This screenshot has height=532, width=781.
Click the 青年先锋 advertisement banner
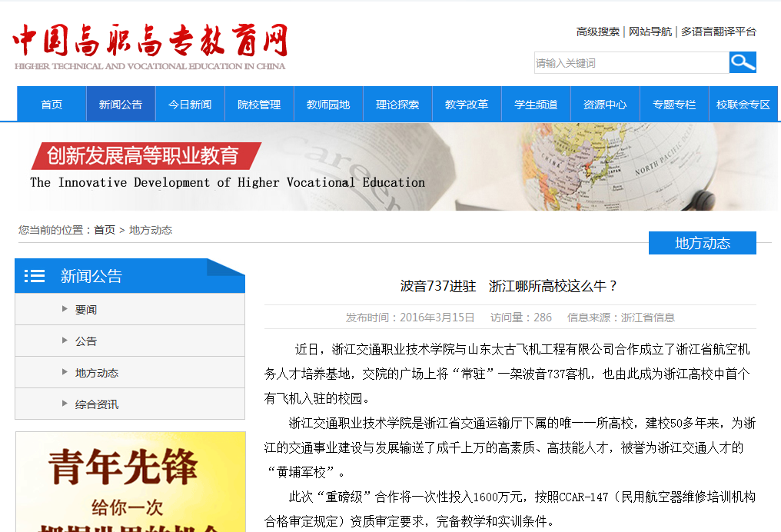pos(131,481)
